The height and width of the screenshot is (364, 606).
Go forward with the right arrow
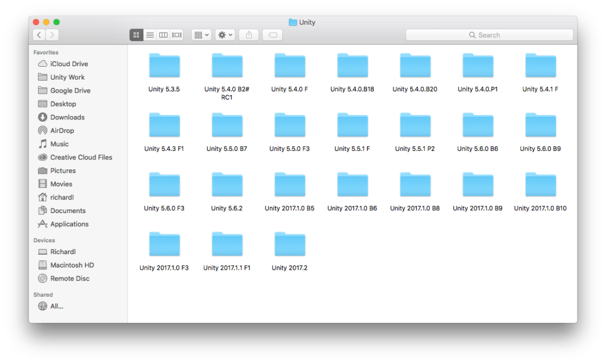[52, 35]
